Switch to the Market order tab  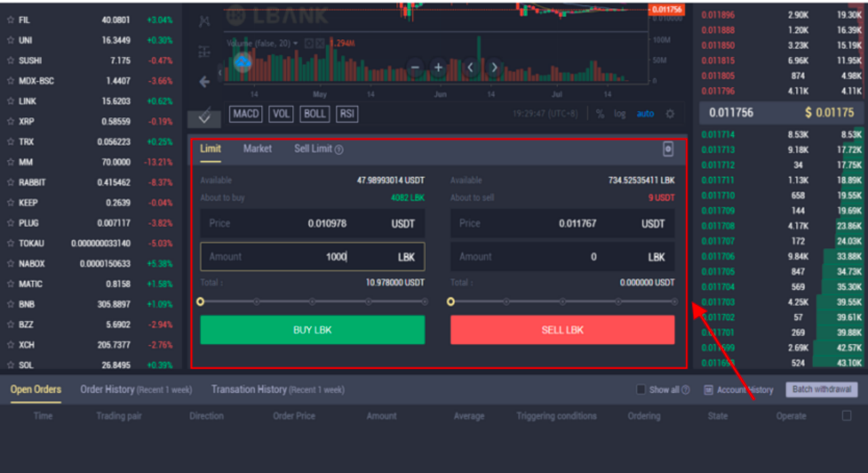pos(258,149)
